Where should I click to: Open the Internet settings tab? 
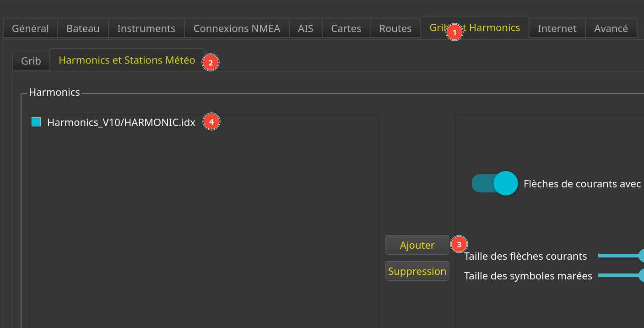557,28
